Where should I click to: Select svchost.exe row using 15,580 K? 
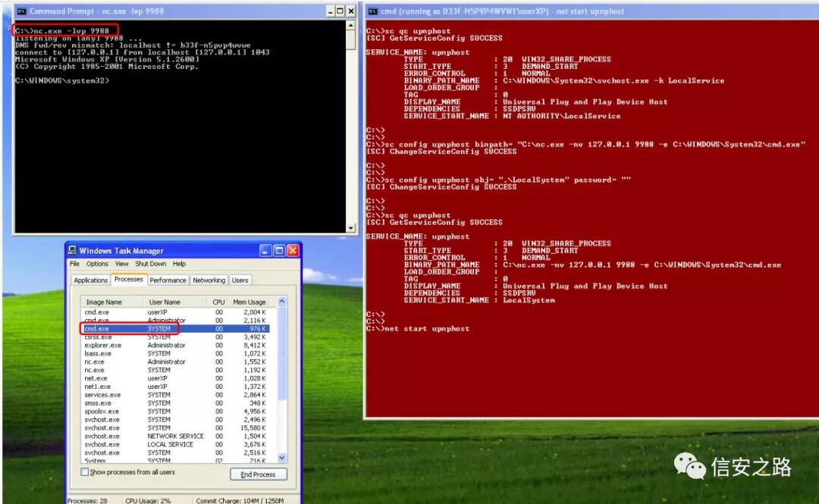(175, 427)
